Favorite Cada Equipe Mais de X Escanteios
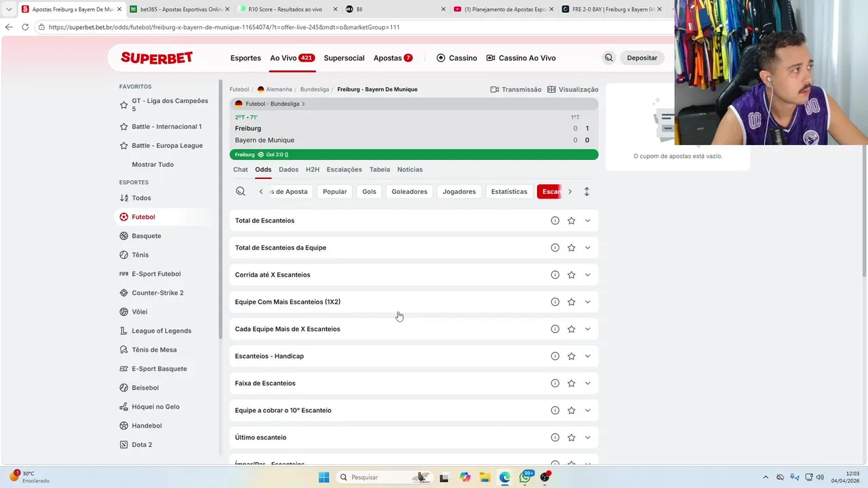Viewport: 868px width, 488px height. 571,329
